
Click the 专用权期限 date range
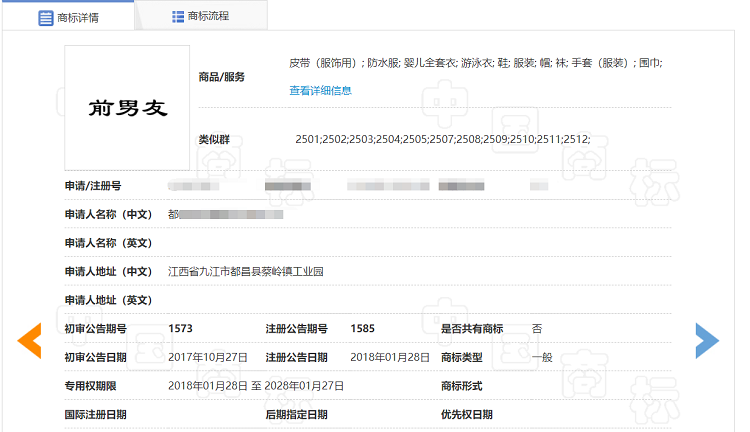[256, 385]
